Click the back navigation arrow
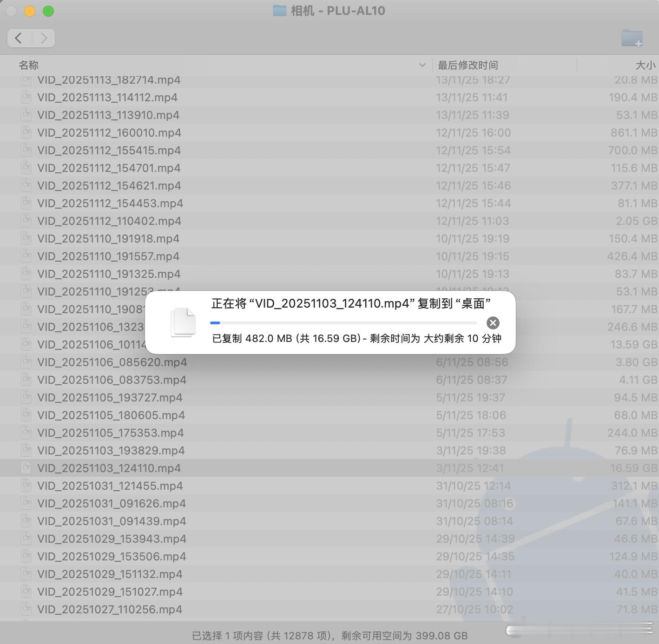Image resolution: width=659 pixels, height=644 pixels. (19, 38)
